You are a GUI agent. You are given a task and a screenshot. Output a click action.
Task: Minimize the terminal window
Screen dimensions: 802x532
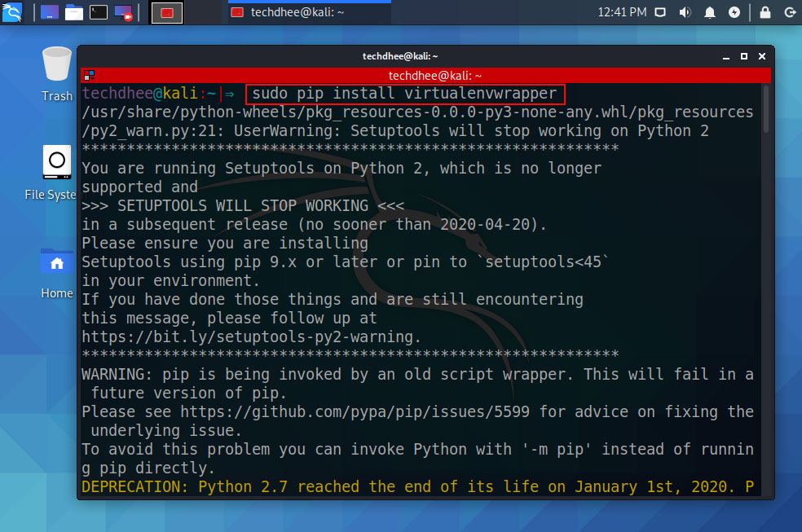[725, 57]
